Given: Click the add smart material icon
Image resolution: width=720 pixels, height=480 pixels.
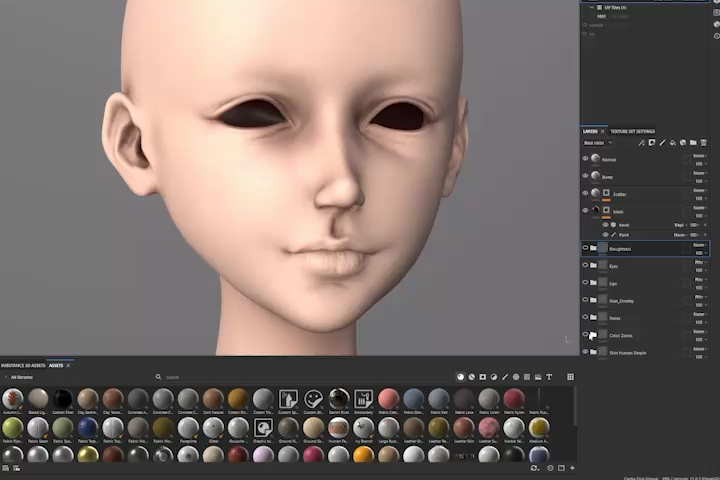Looking at the screenshot, I should point(683,143).
